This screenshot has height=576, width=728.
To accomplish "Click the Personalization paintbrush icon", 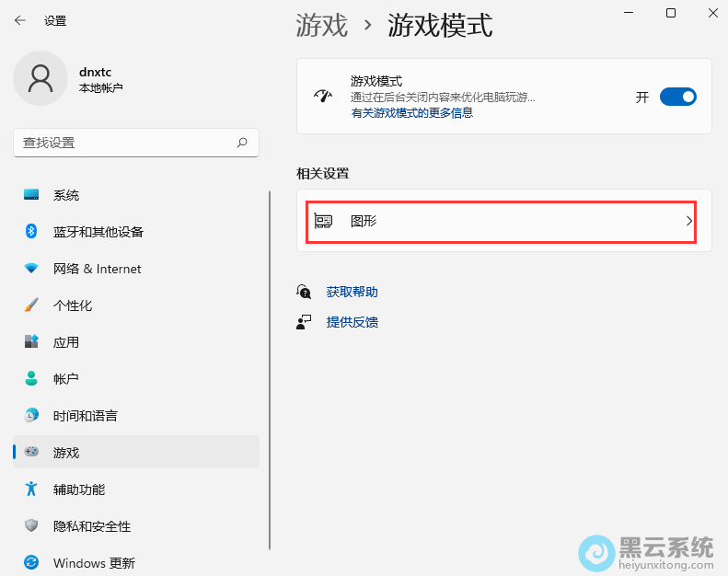I will [31, 305].
